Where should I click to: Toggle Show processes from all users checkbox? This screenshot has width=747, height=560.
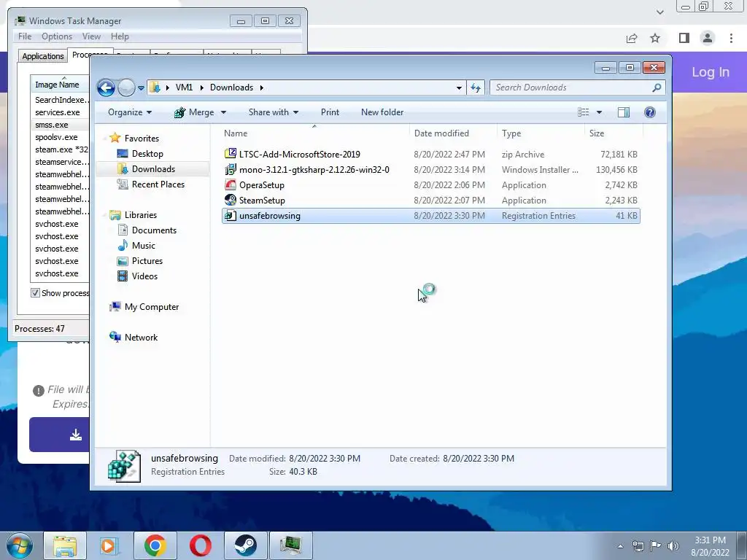pos(35,293)
